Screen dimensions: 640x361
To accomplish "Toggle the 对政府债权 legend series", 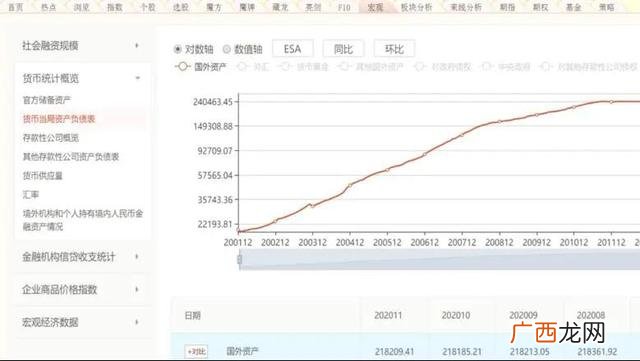I will [x=442, y=67].
